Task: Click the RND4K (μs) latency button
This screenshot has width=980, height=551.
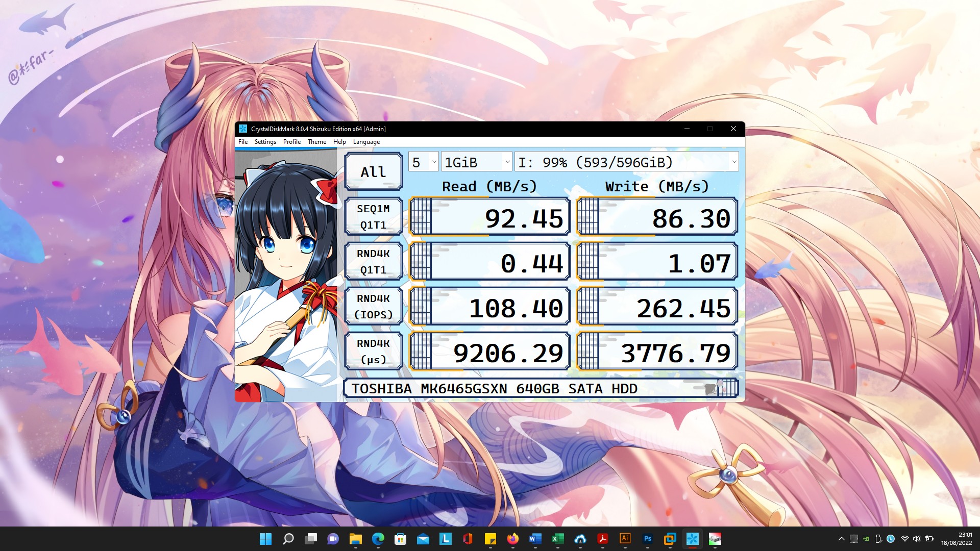Action: pos(373,352)
